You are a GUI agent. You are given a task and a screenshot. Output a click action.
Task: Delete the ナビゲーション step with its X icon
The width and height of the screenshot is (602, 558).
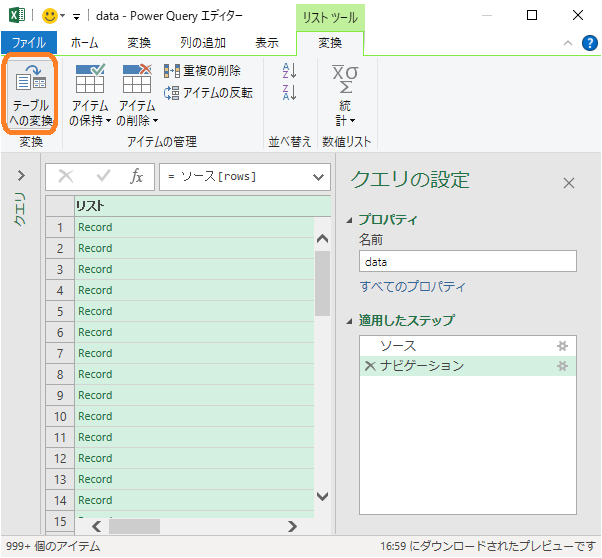click(x=370, y=366)
